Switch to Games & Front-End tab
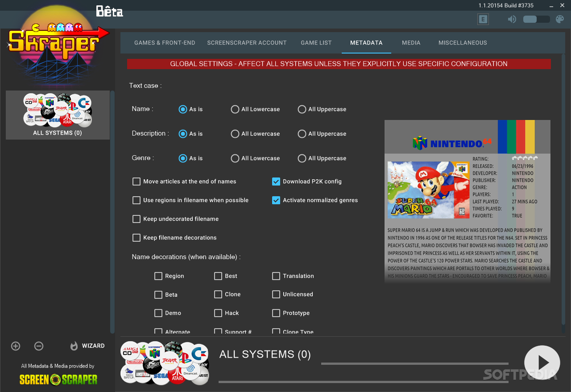This screenshot has width=571, height=392. pos(165,43)
